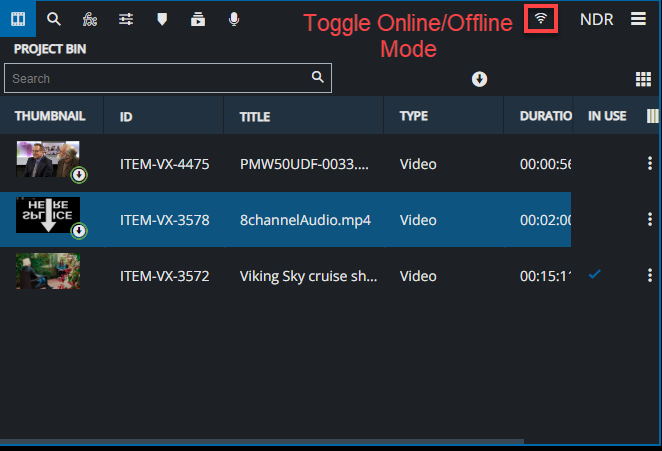
Task: Open the audio mixer sliders panel
Action: [126, 18]
